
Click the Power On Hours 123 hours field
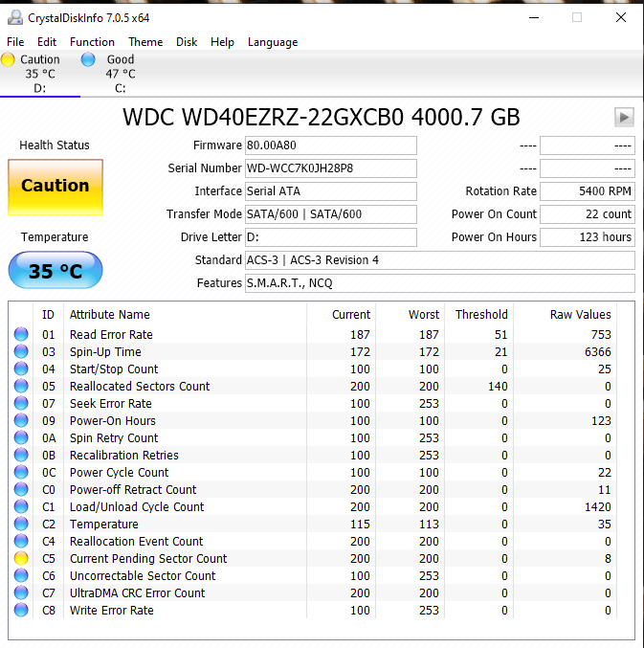click(587, 237)
